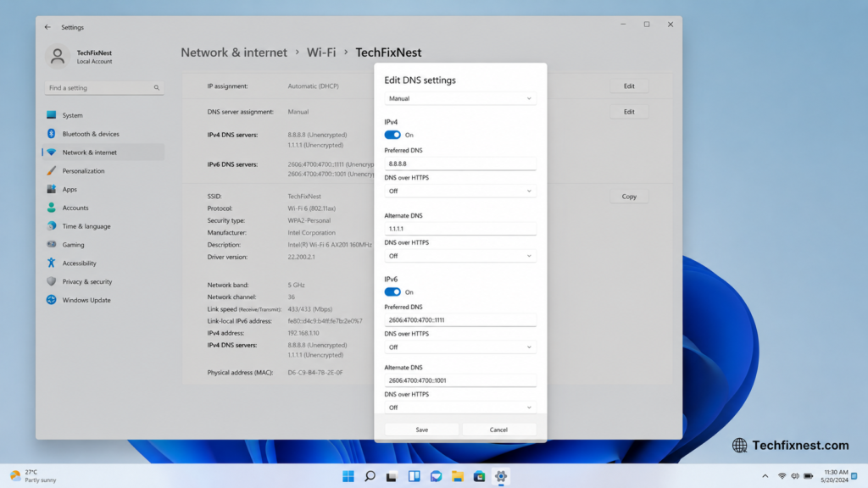
Task: Click the Personalization brush icon
Action: coord(52,170)
